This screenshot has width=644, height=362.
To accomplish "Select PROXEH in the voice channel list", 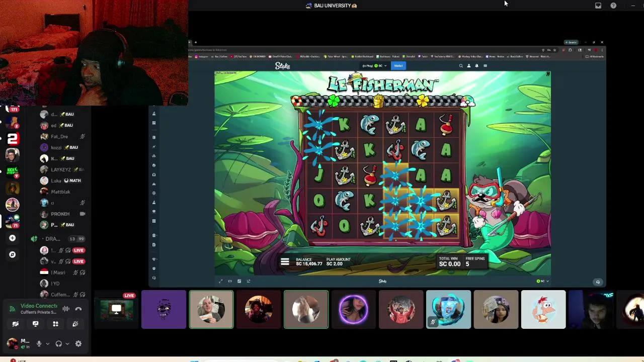I will 63,214.
